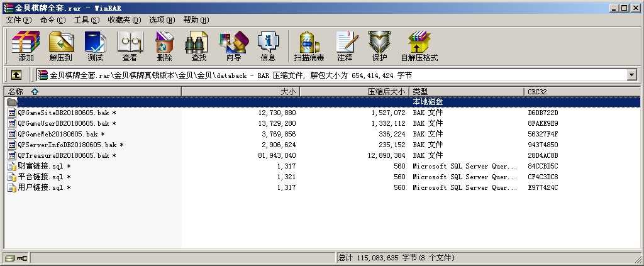Click the Delete (删除) toolbar icon
Screen dimensions: 644x266
164,46
